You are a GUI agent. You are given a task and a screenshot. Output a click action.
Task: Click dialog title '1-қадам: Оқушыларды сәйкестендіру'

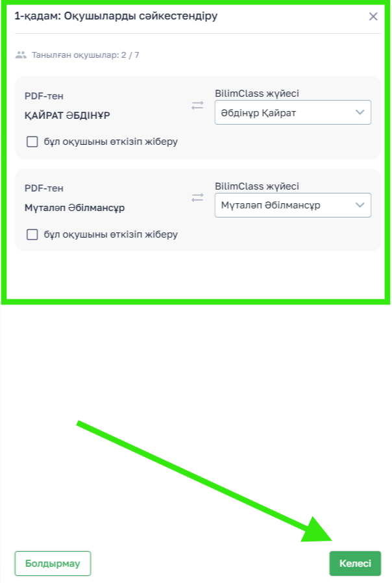[x=116, y=16]
